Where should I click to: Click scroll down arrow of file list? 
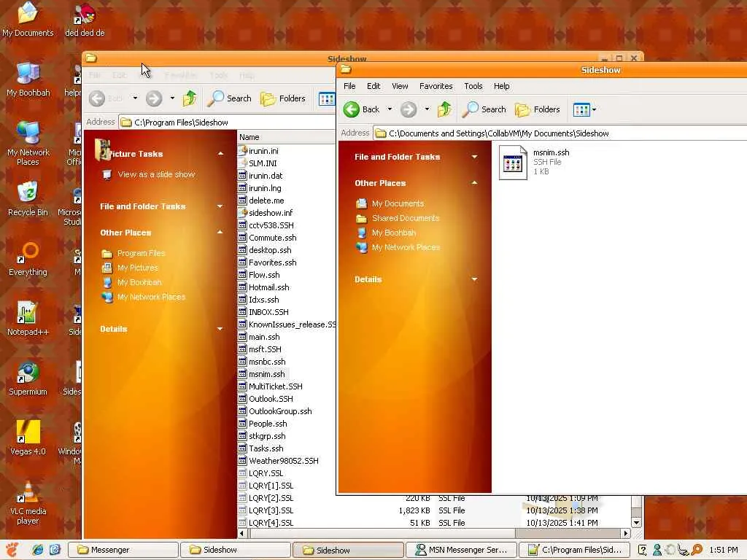pyautogui.click(x=636, y=523)
